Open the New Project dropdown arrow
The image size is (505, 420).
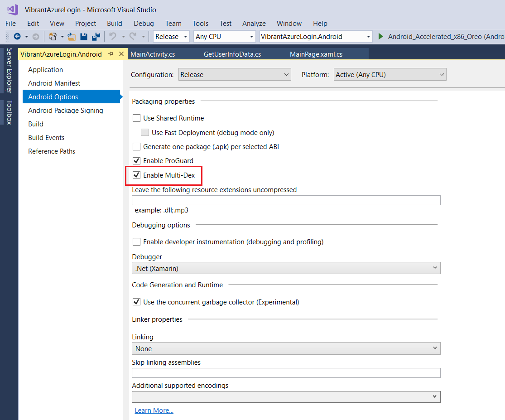tap(62, 37)
